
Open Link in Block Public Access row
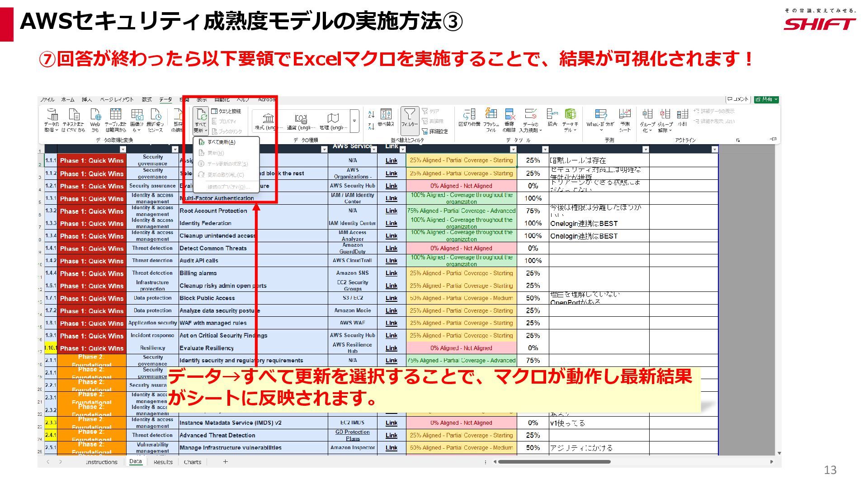392,298
